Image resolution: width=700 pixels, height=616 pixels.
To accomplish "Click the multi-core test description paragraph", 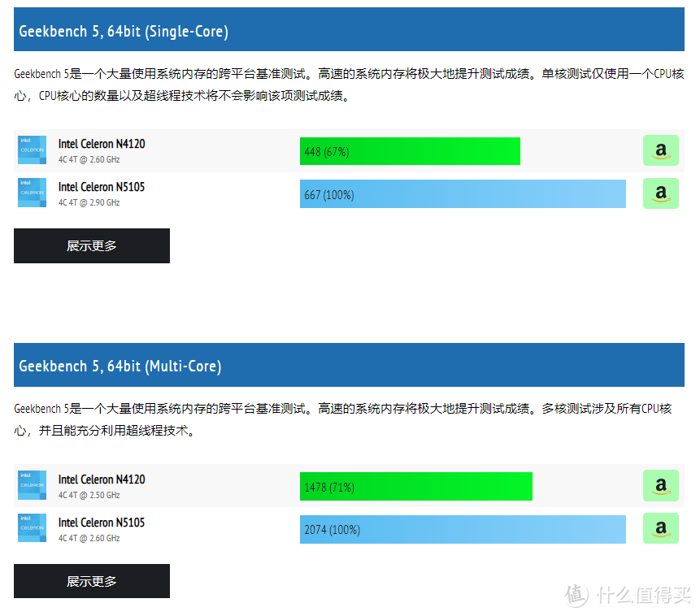I will point(343,419).
